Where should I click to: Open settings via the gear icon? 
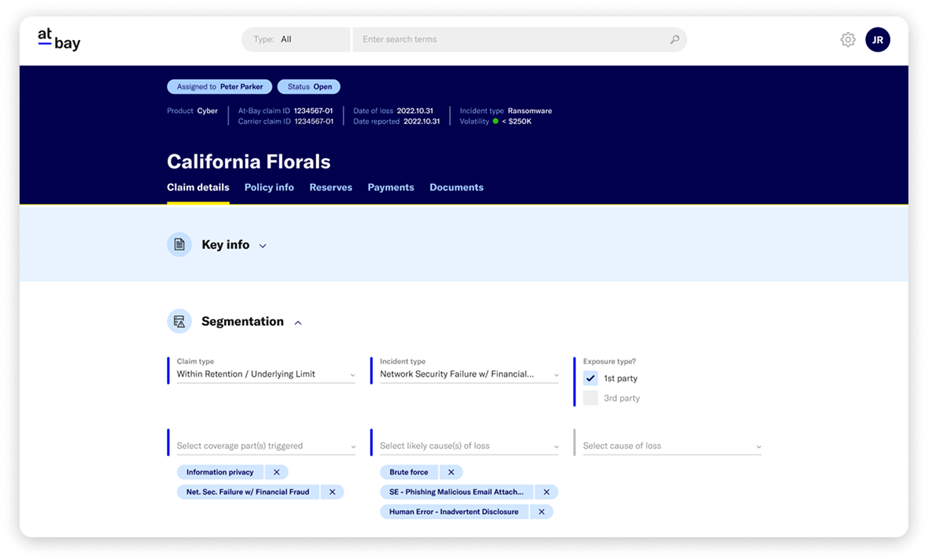coord(847,40)
